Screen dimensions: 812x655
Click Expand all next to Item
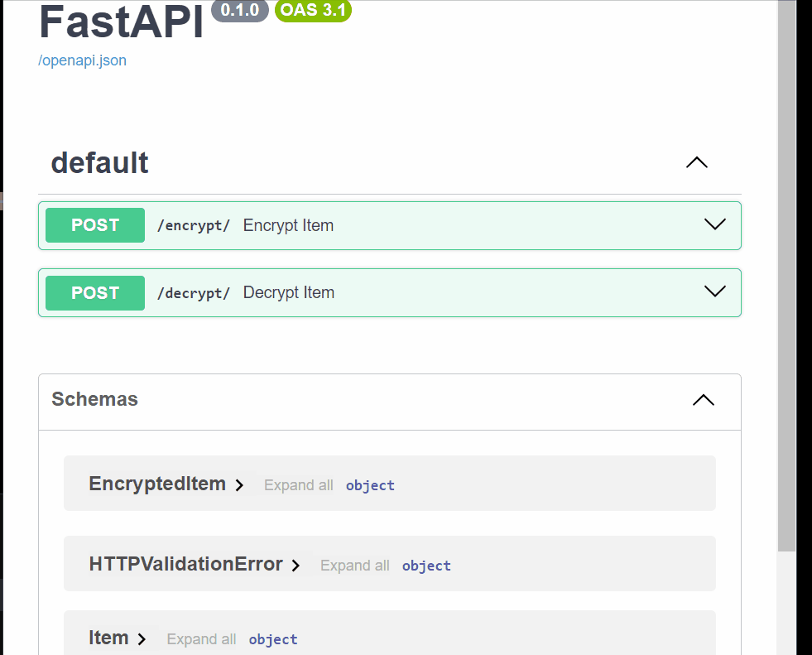click(201, 639)
